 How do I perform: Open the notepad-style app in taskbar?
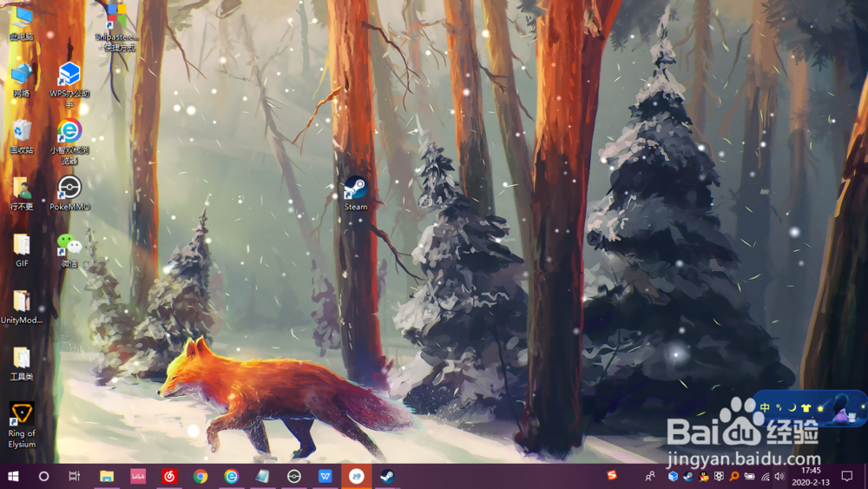[x=262, y=476]
